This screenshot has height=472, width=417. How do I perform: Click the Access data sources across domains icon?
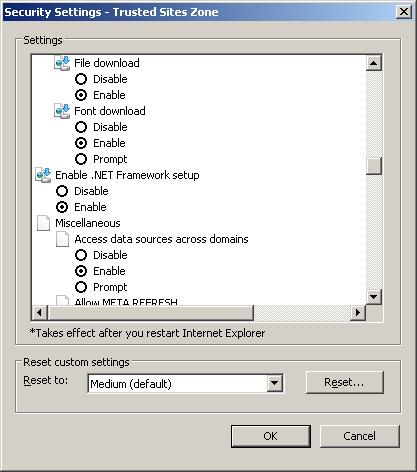(62, 239)
